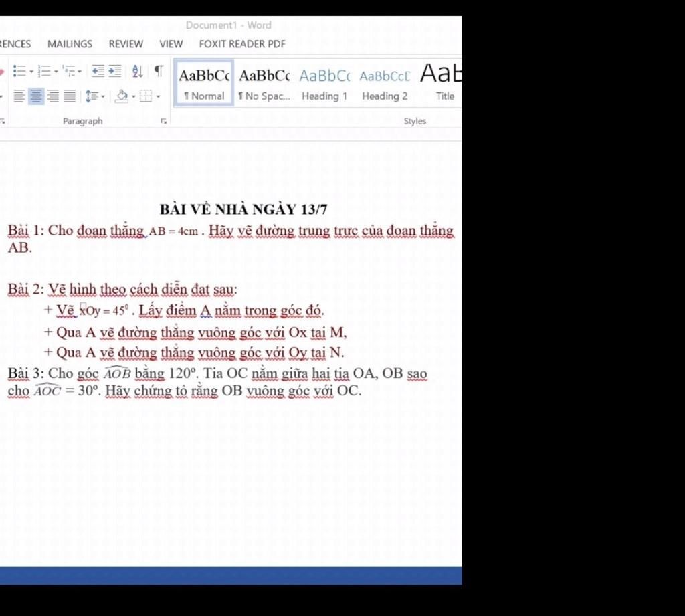Decrease the paragraph indent

pyautogui.click(x=98, y=71)
